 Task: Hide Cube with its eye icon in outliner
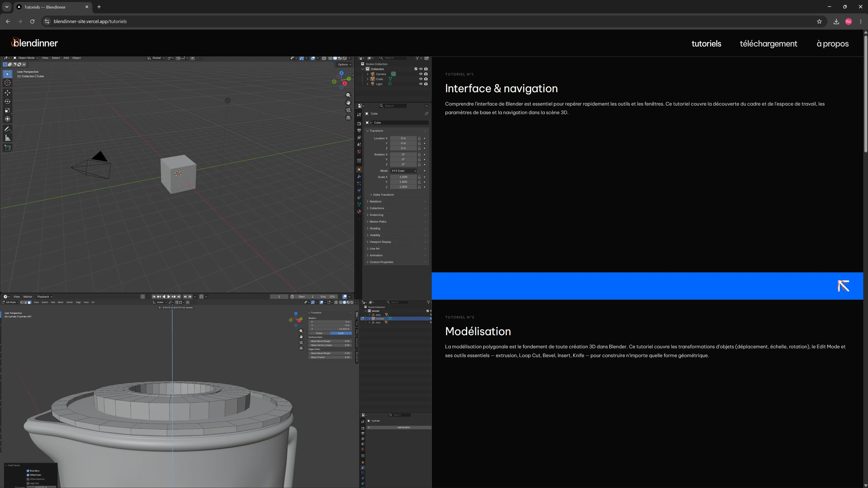[420, 79]
